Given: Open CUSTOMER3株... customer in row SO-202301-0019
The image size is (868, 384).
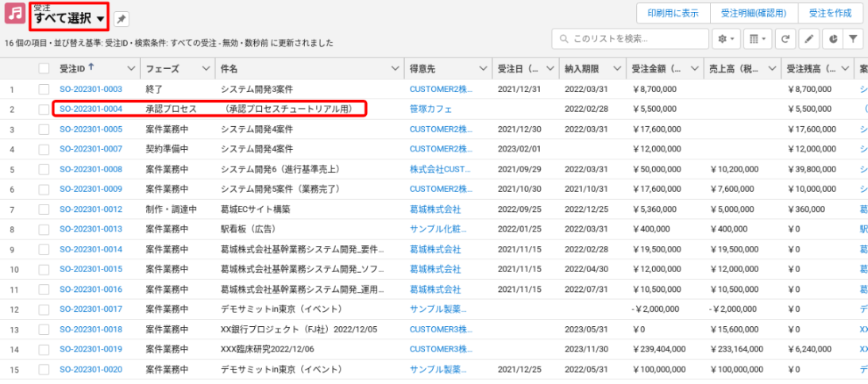Looking at the screenshot, I should tap(442, 350).
